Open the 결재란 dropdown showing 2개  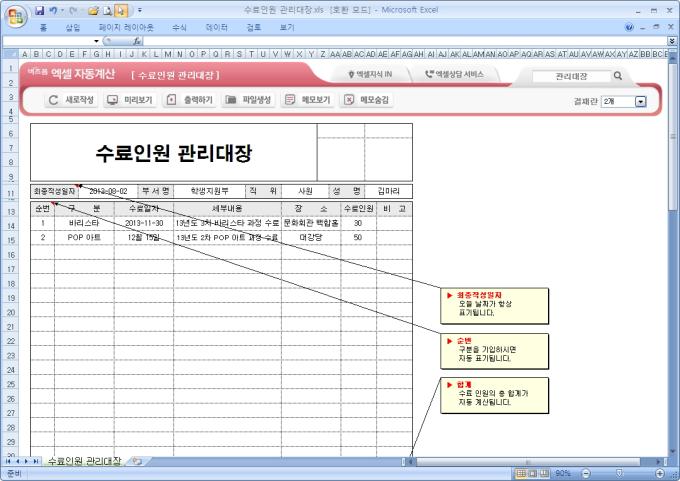pyautogui.click(x=641, y=101)
